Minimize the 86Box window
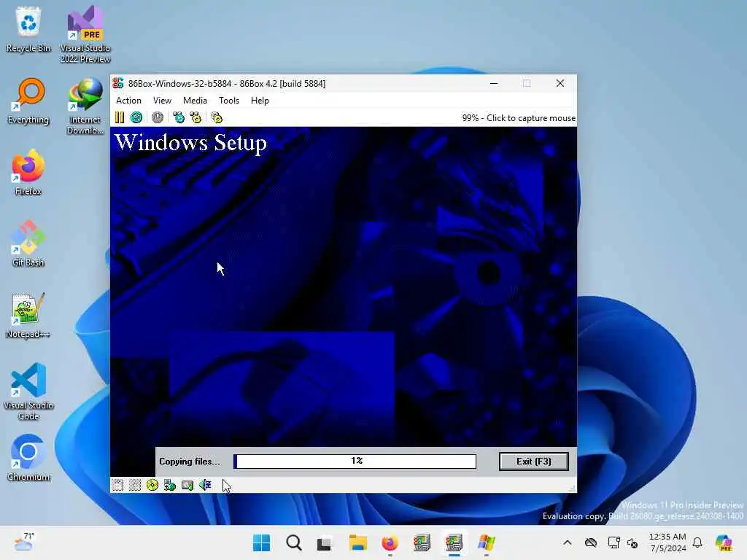 click(x=494, y=83)
